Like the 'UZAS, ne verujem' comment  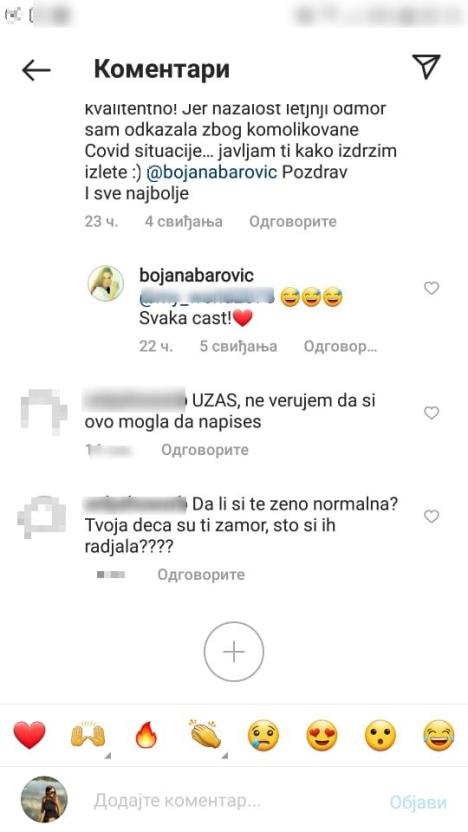click(x=431, y=413)
